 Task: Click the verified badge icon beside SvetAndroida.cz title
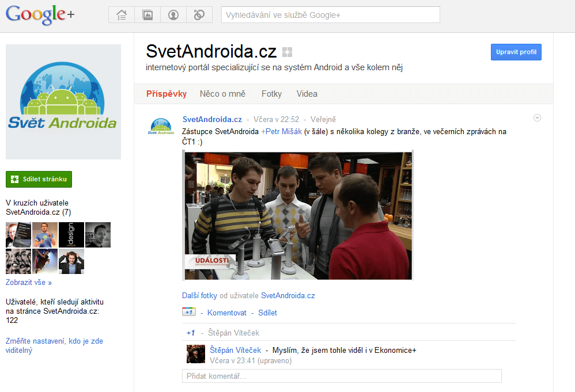(287, 52)
